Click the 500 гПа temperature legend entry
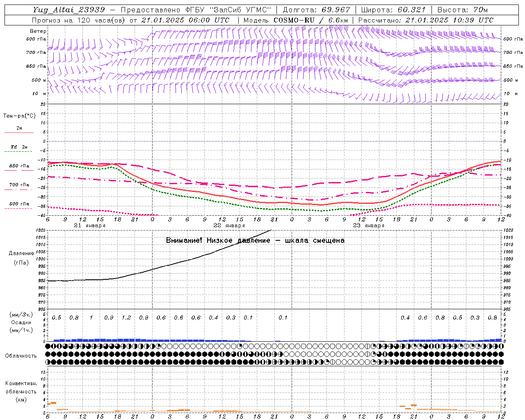Viewport: 525px width, 420px height. point(19,204)
